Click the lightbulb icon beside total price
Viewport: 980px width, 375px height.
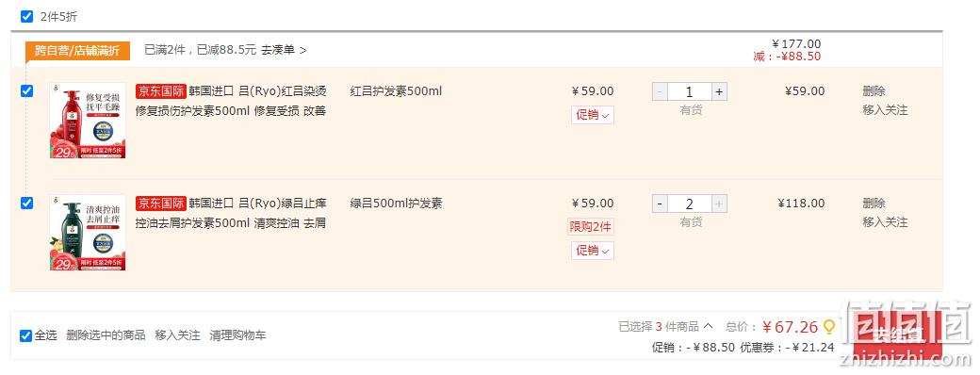tap(828, 327)
